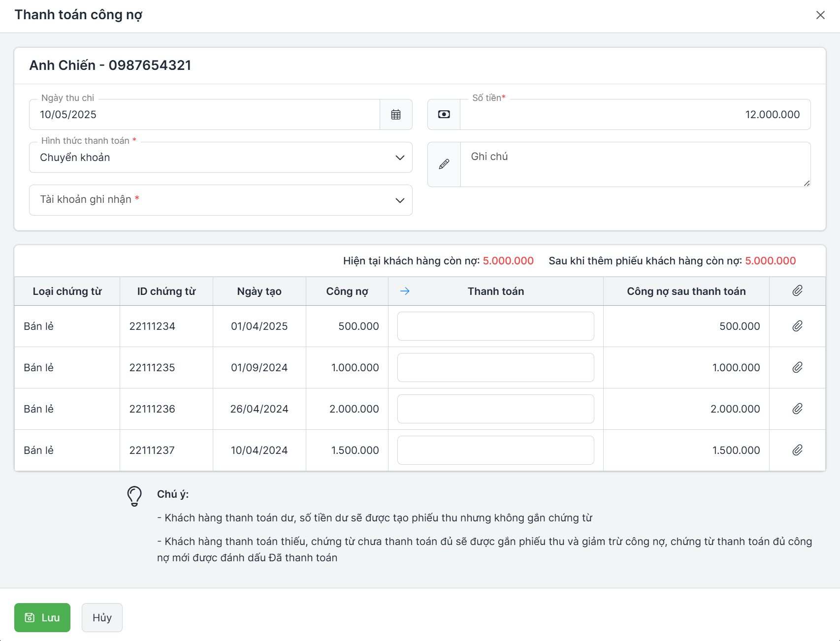The image size is (840, 641).
Task: Click the Công nợ column header
Action: click(x=347, y=291)
